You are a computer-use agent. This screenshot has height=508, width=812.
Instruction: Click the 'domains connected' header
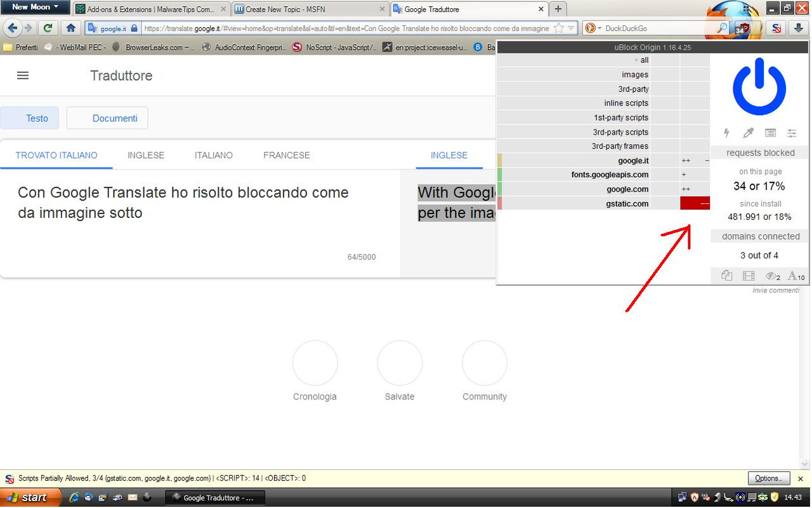tap(760, 236)
